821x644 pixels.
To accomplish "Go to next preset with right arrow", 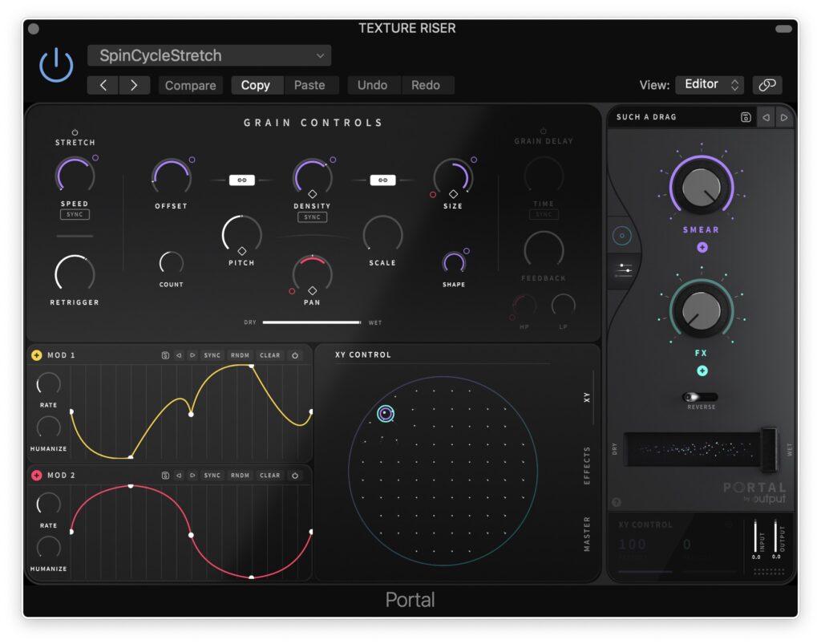I will click(x=134, y=85).
